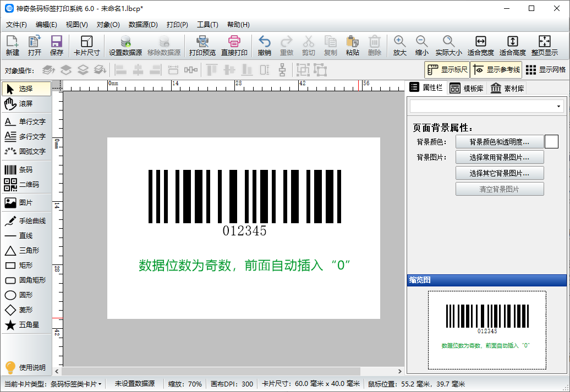Save the label with 保存 icon
This screenshot has width=570, height=392.
pos(56,46)
